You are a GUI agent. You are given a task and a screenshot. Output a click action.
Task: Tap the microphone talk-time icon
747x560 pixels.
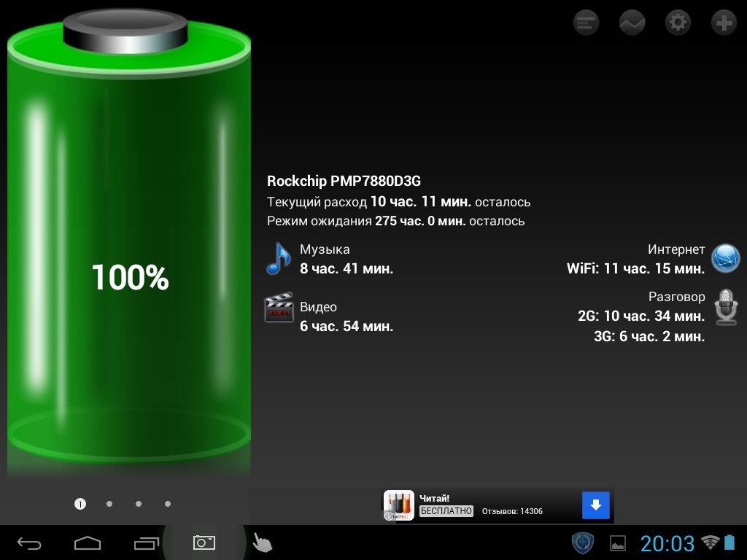726,306
